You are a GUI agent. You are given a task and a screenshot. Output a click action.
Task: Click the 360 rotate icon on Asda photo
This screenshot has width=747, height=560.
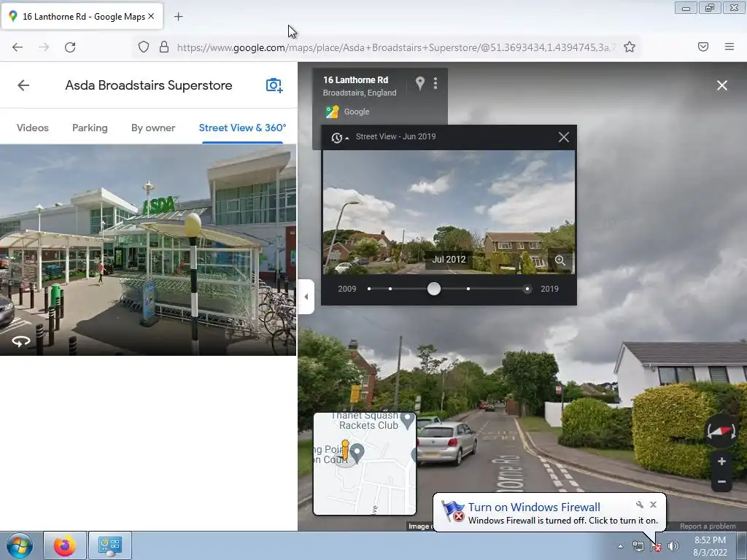coord(21,341)
